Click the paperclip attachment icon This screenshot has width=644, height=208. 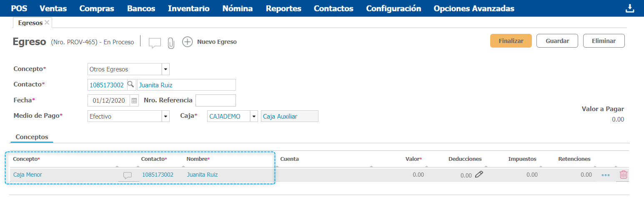tap(170, 43)
